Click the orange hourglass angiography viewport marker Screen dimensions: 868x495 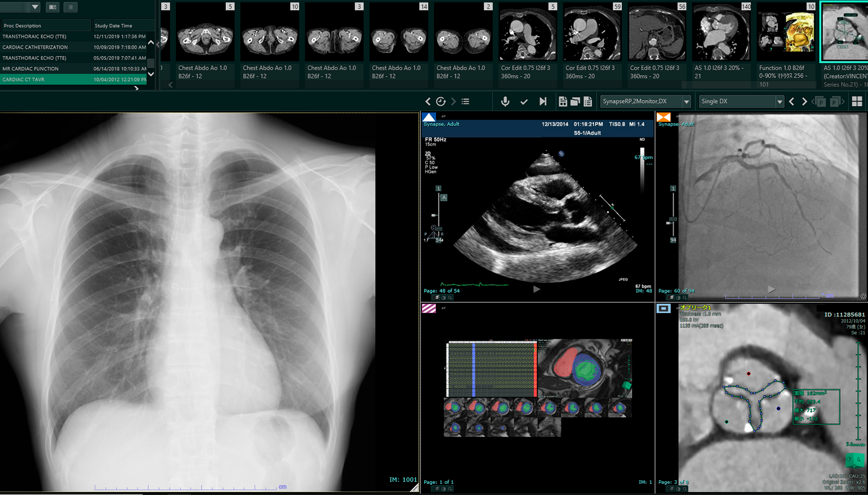point(664,117)
